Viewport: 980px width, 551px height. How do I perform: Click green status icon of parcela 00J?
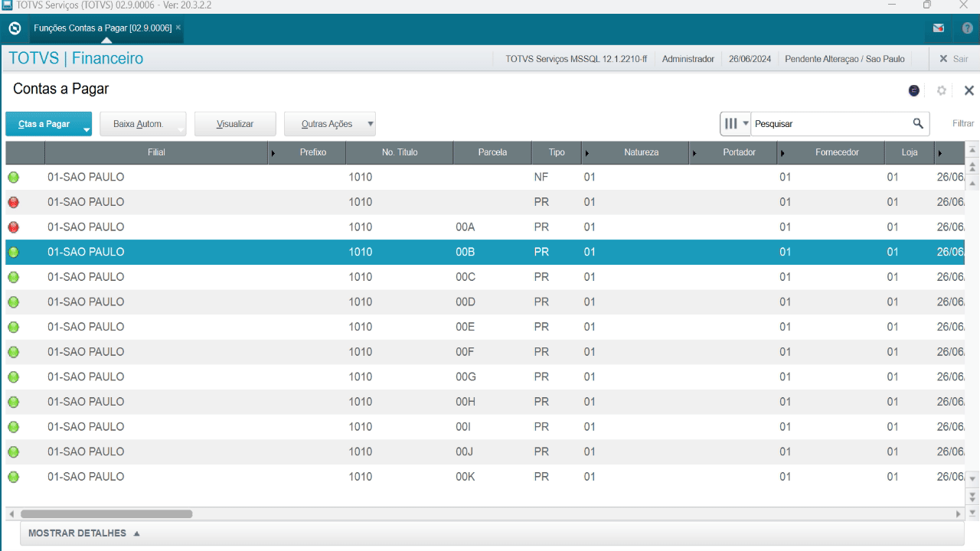(13, 452)
